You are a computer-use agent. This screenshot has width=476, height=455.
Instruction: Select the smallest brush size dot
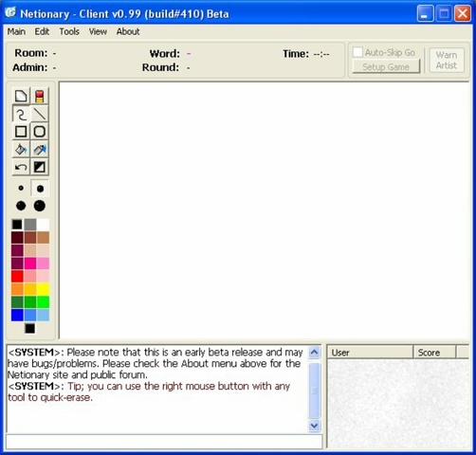(x=21, y=189)
